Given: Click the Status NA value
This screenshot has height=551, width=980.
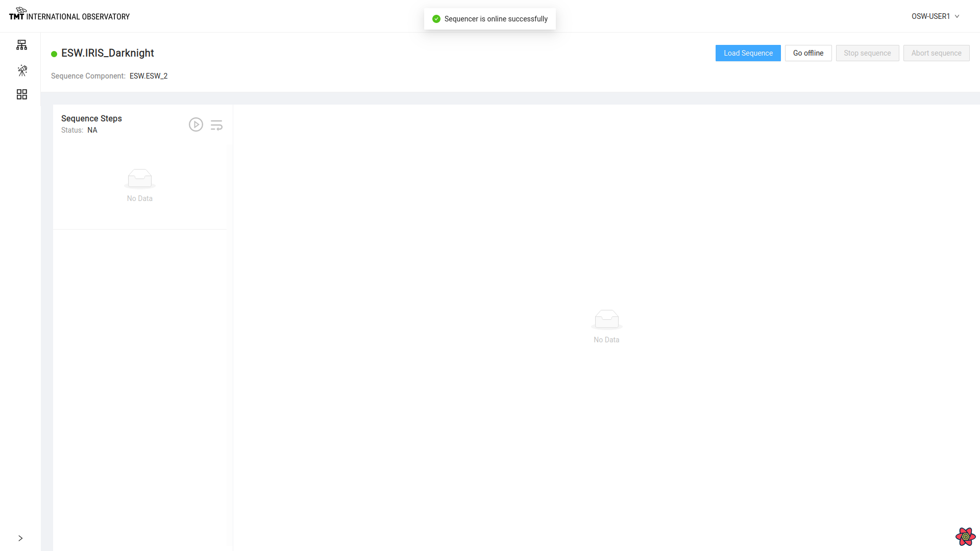Looking at the screenshot, I should [92, 130].
